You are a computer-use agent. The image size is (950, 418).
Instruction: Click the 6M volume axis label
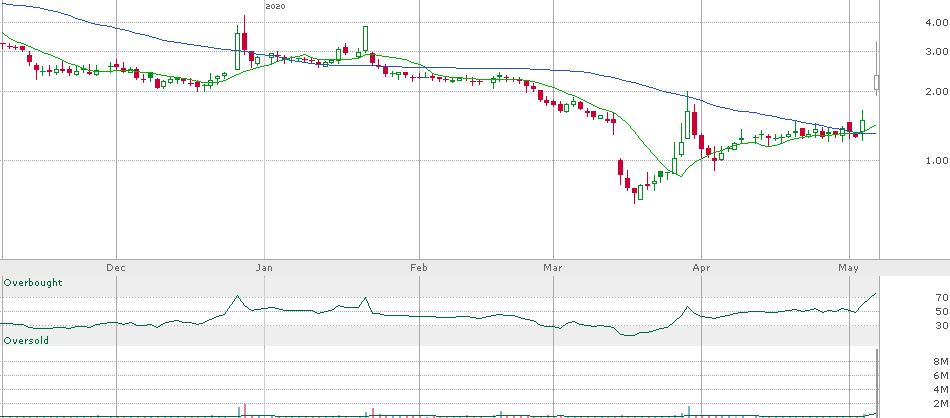click(x=940, y=376)
